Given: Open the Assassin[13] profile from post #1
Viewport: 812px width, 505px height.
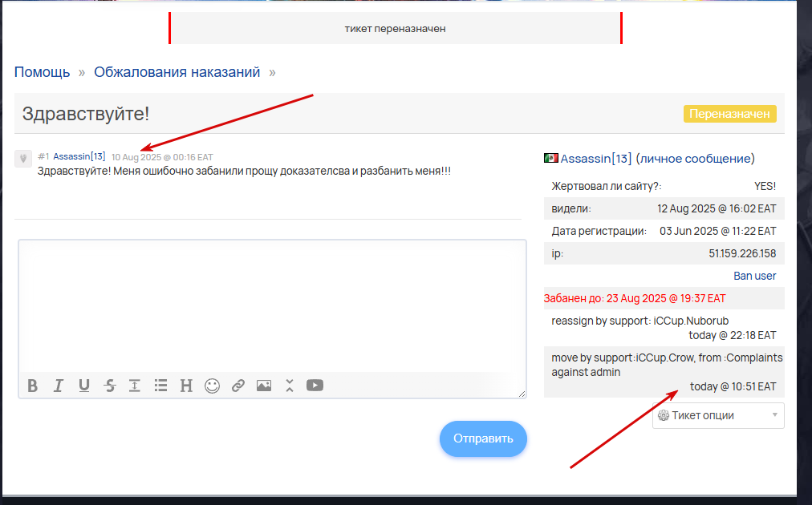Looking at the screenshot, I should click(x=79, y=156).
